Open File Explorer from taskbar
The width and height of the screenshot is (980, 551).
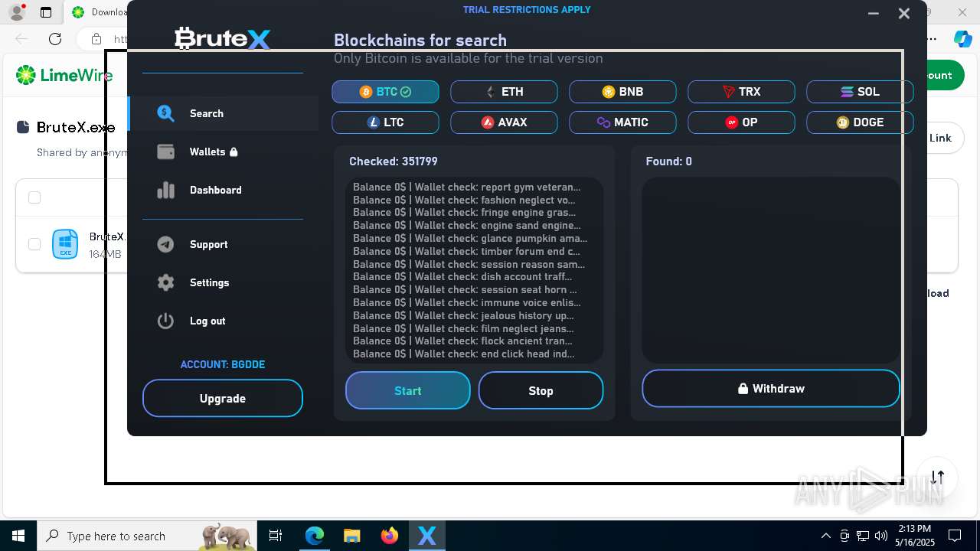[351, 536]
